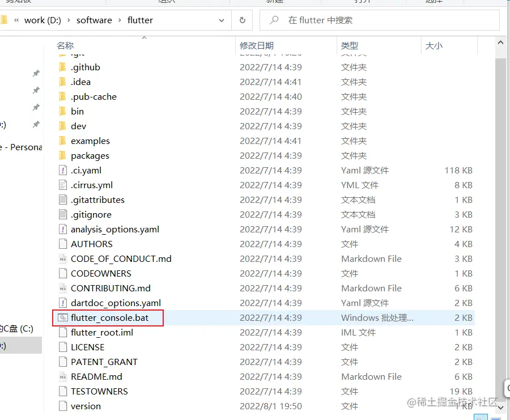This screenshot has width=510, height=420.
Task: Click the examples folder icon
Action: pos(62,141)
